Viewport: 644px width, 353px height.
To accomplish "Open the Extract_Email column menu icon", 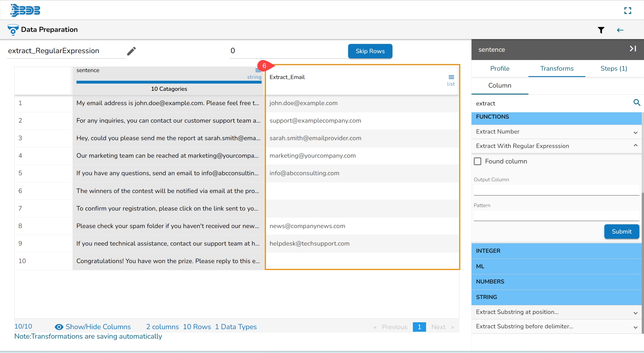I will [451, 77].
